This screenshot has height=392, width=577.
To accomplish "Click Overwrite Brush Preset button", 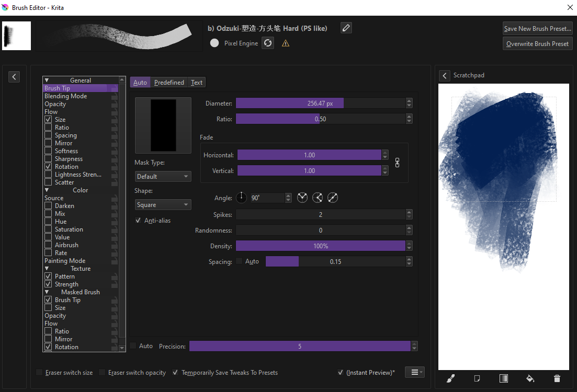I will 537,44.
